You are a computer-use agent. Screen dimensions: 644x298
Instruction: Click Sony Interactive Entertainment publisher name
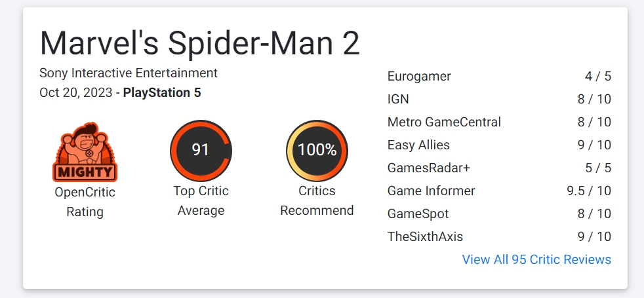click(x=129, y=73)
